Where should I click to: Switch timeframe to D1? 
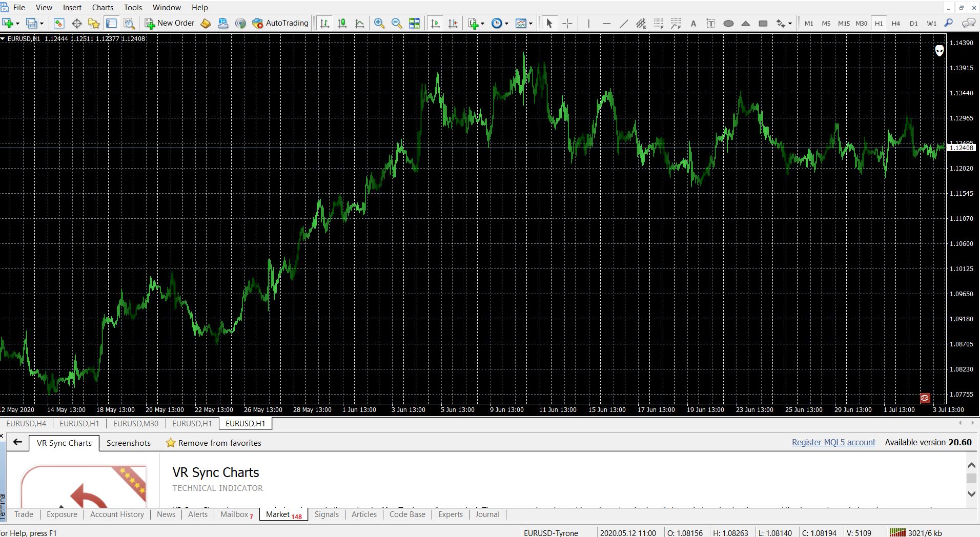coord(914,23)
